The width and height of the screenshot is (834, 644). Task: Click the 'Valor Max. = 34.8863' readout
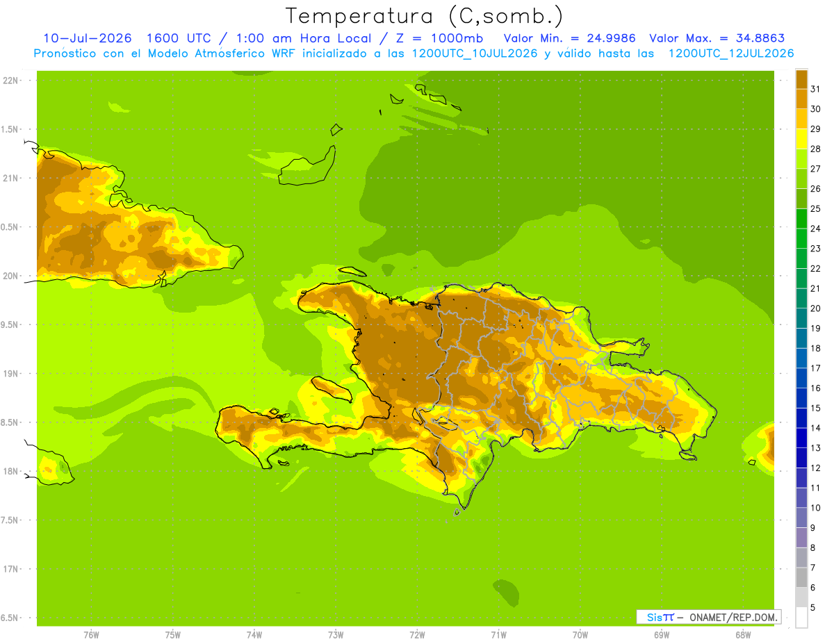coord(717,38)
